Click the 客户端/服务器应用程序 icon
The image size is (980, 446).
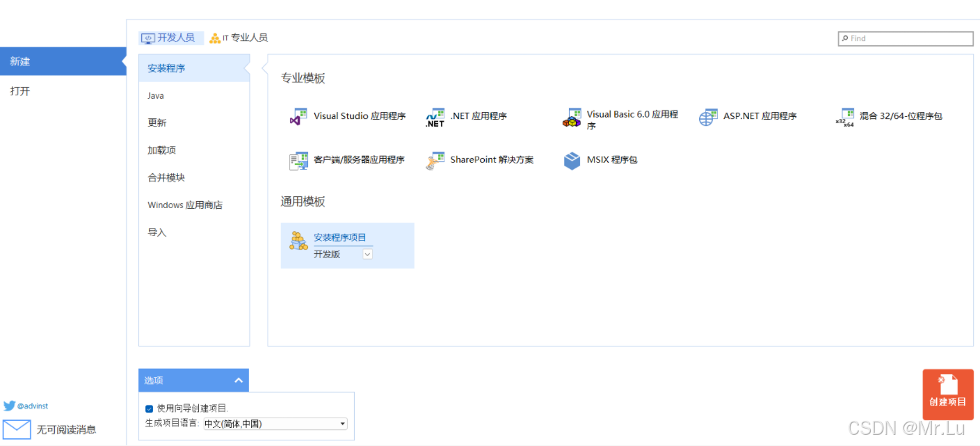point(298,161)
